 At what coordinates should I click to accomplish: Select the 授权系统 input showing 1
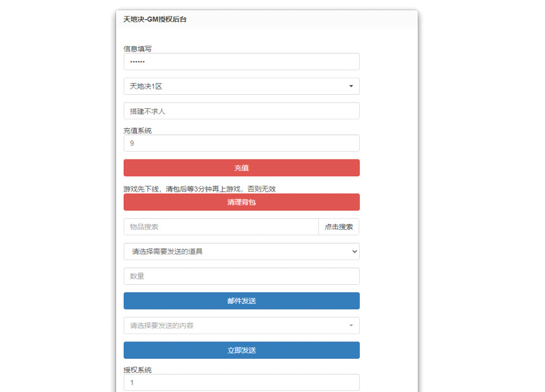tap(241, 382)
